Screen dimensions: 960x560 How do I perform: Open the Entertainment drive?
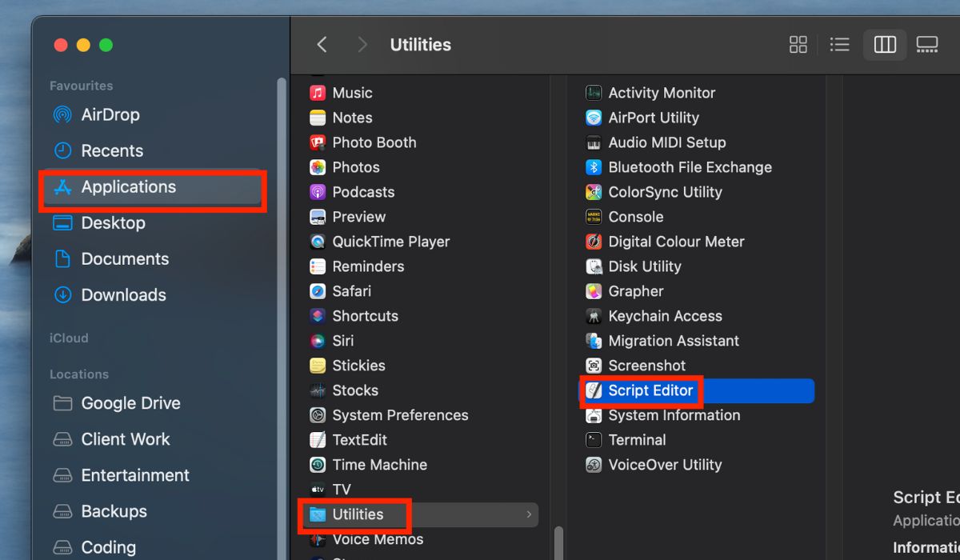(121, 475)
